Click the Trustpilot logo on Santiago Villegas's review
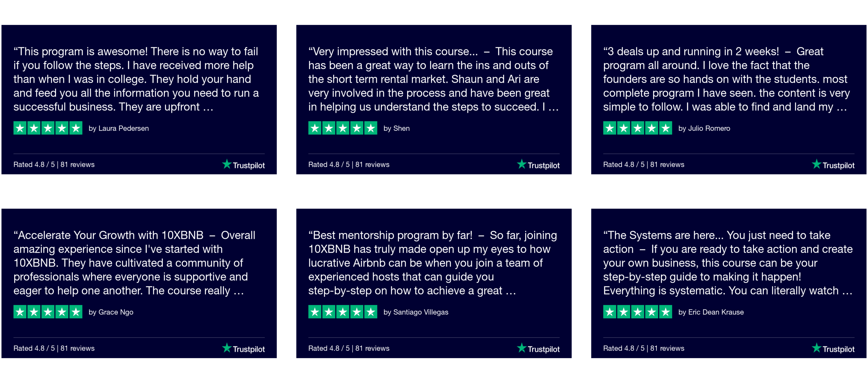The height and width of the screenshot is (384, 868). pos(538,348)
